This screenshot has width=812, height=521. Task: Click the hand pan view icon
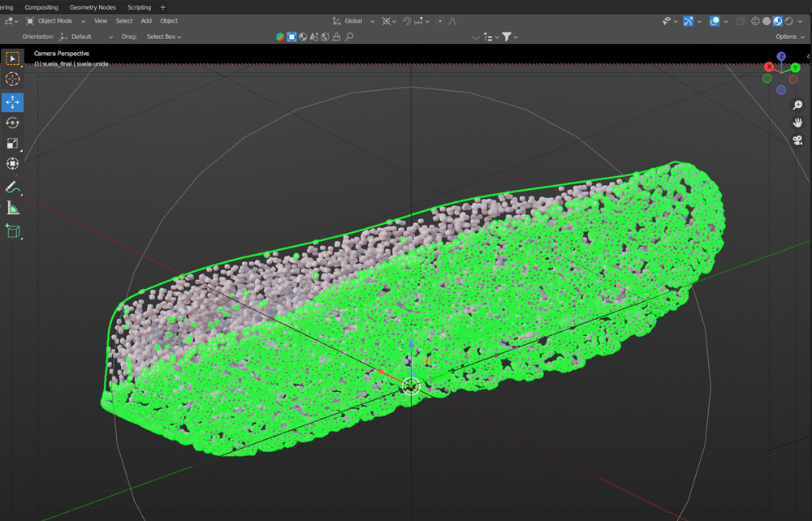pyautogui.click(x=797, y=123)
